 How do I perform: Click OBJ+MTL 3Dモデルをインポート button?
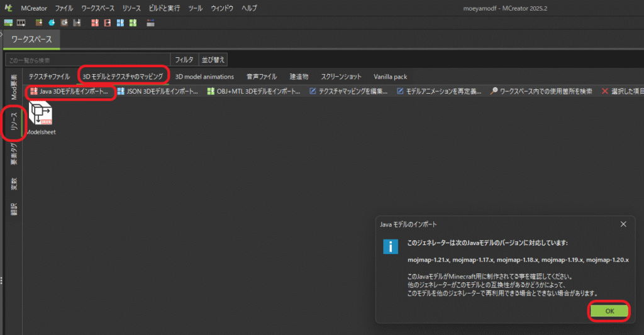(x=254, y=91)
